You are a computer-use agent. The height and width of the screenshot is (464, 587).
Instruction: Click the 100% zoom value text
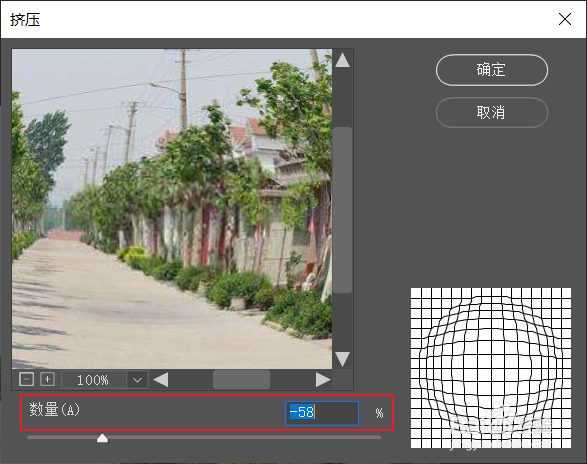click(92, 380)
